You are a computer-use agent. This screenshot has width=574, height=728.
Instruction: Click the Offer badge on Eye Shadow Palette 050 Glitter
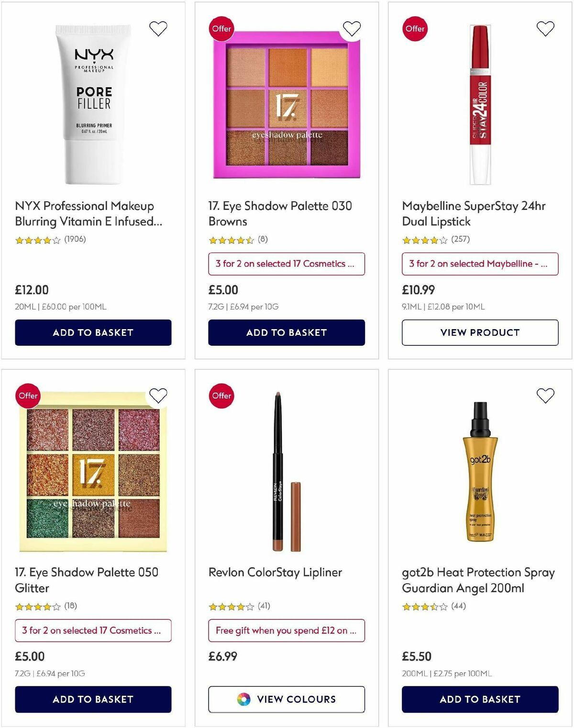[x=28, y=396]
